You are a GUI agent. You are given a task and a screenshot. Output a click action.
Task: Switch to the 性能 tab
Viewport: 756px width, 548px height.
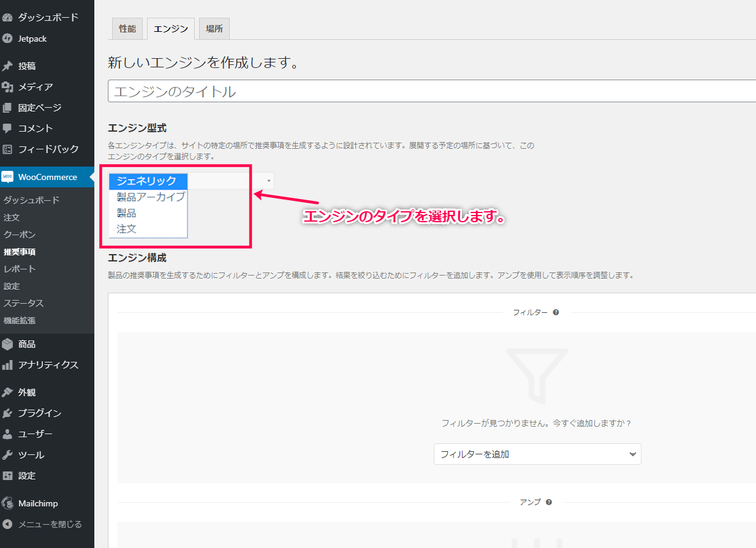(127, 29)
